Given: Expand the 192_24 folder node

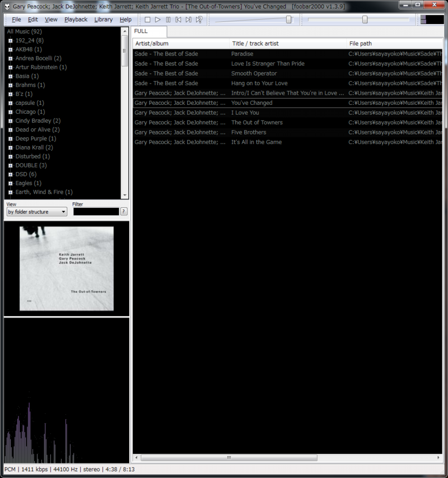Looking at the screenshot, I should tap(11, 40).
